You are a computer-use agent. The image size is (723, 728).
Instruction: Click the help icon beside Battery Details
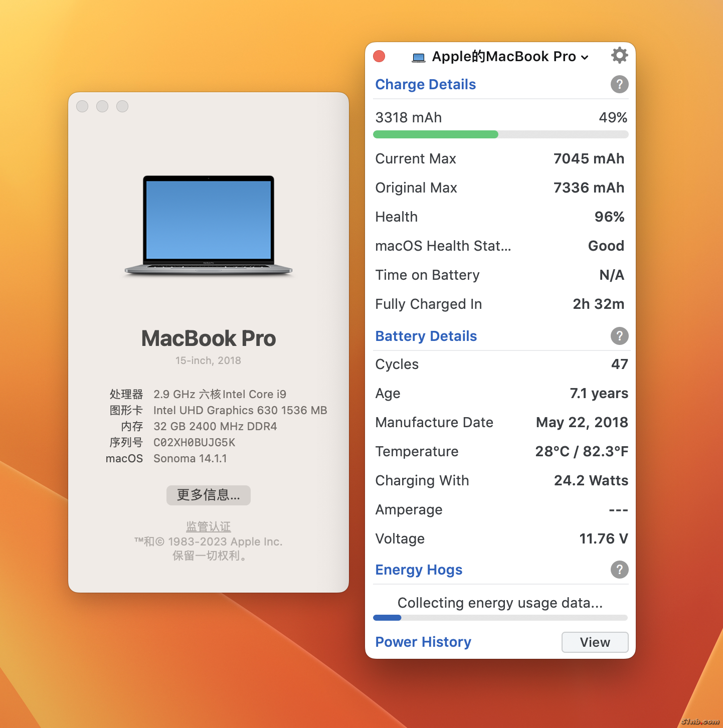(x=620, y=336)
